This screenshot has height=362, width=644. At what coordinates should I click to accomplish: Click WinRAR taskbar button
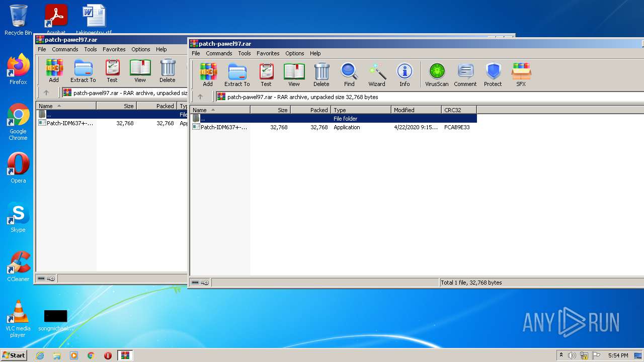(x=125, y=355)
